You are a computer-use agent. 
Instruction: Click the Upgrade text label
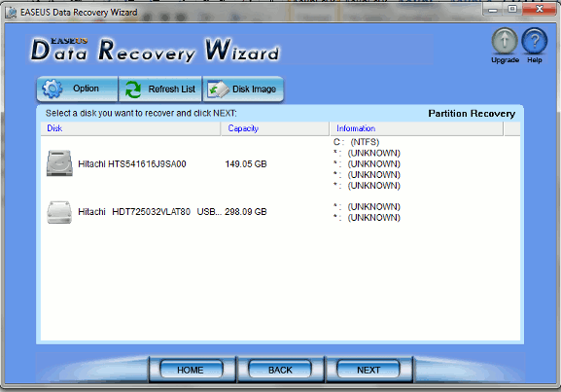coord(505,59)
